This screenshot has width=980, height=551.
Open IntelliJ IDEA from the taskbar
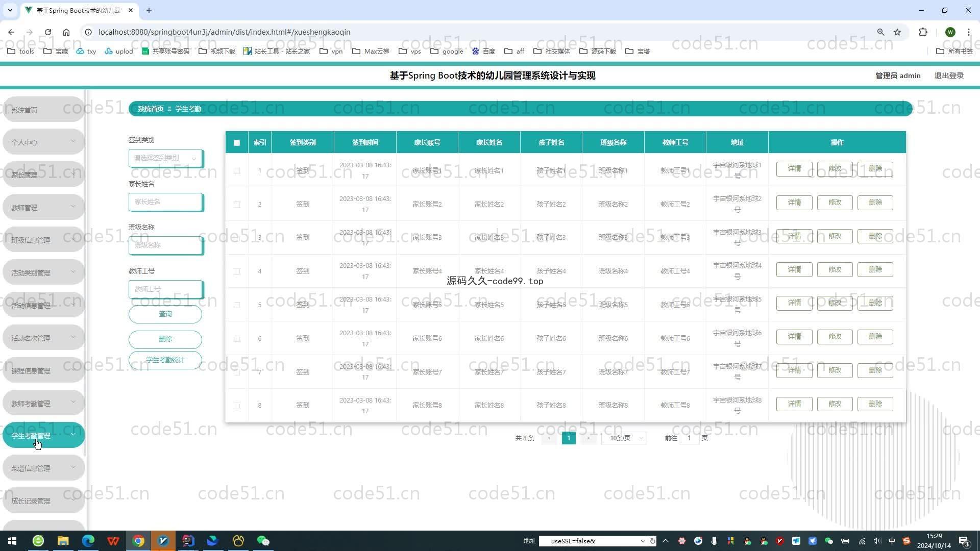click(x=188, y=541)
